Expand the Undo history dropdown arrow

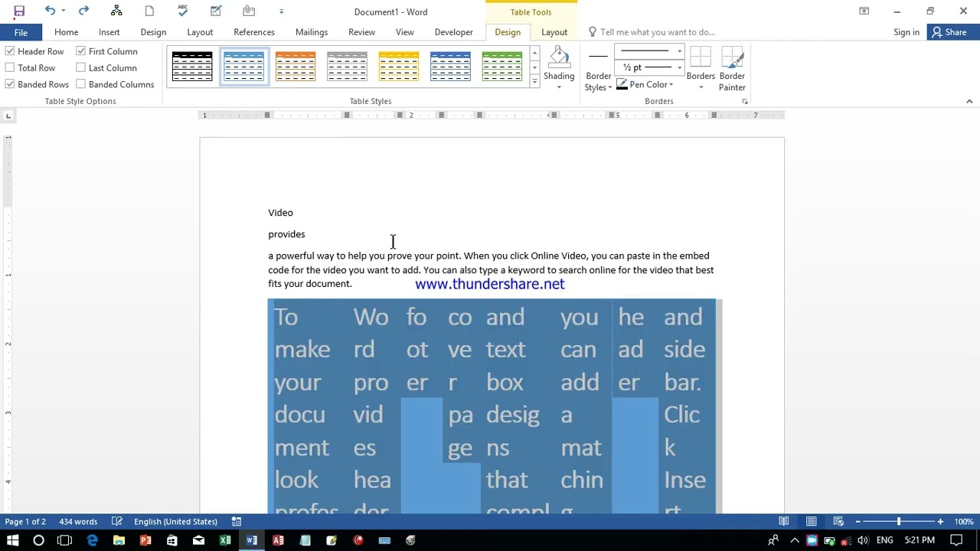[x=64, y=11]
